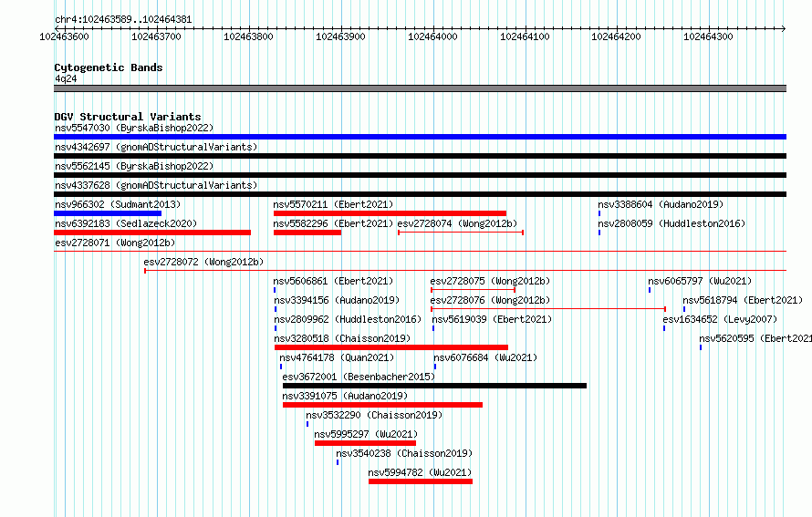Select the red nsv5995297 variant bar
Image resolution: width=812 pixels, height=517 pixels.
(365, 443)
